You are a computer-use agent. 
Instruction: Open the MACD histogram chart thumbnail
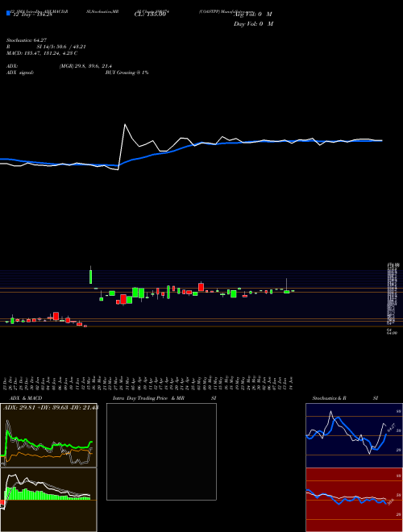point(48,500)
